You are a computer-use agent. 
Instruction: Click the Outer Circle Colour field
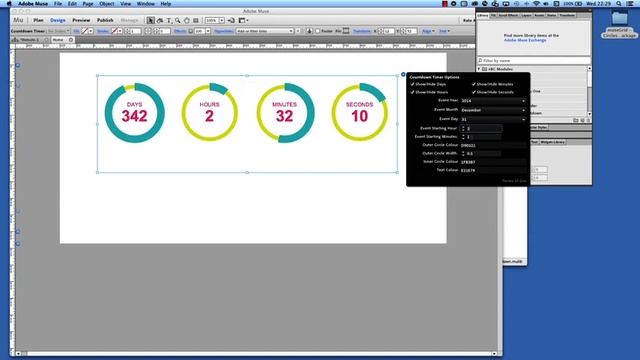(493, 145)
